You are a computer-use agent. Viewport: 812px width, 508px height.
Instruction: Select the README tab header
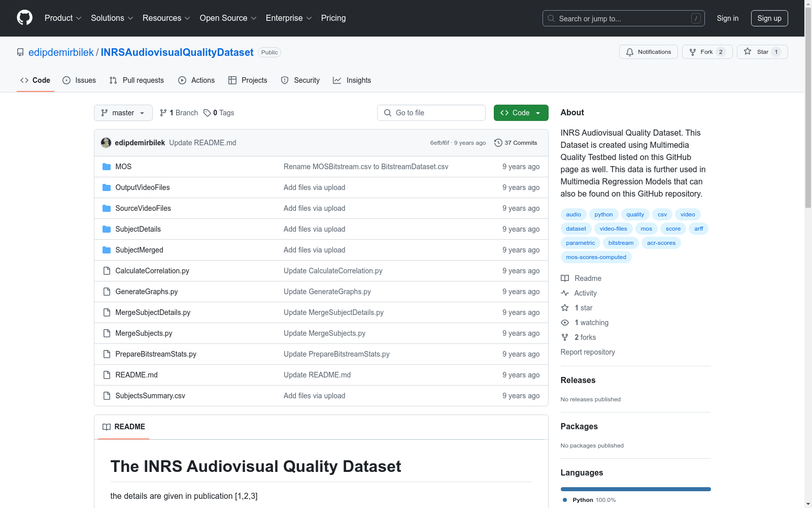[x=124, y=427]
